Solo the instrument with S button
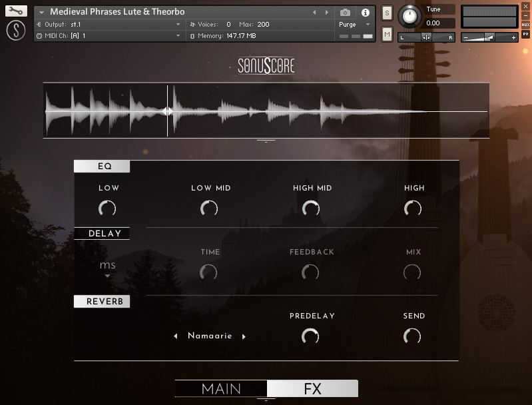Viewport: 532px width, 405px height. pyautogui.click(x=387, y=14)
